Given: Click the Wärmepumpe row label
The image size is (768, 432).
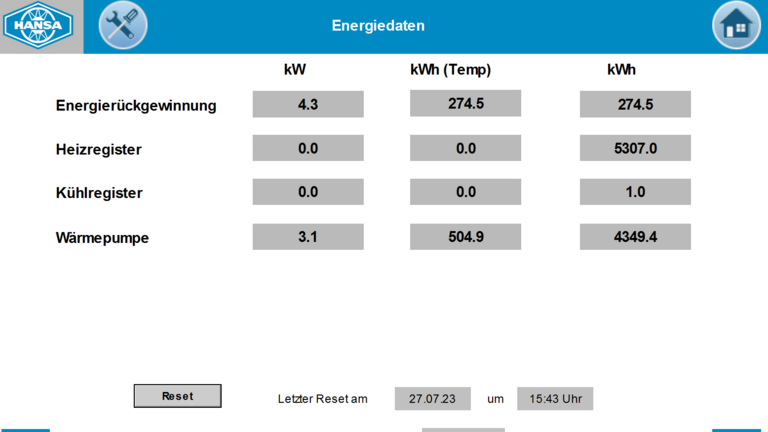Looking at the screenshot, I should [102, 238].
